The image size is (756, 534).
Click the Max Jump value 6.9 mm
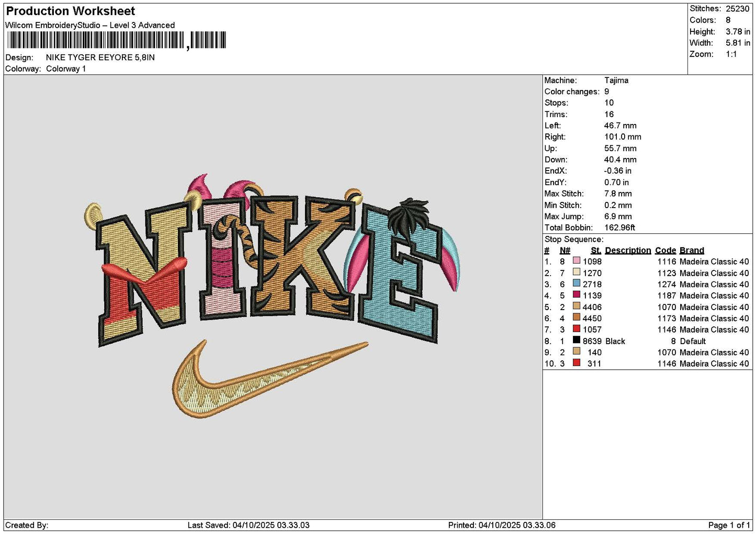point(618,217)
